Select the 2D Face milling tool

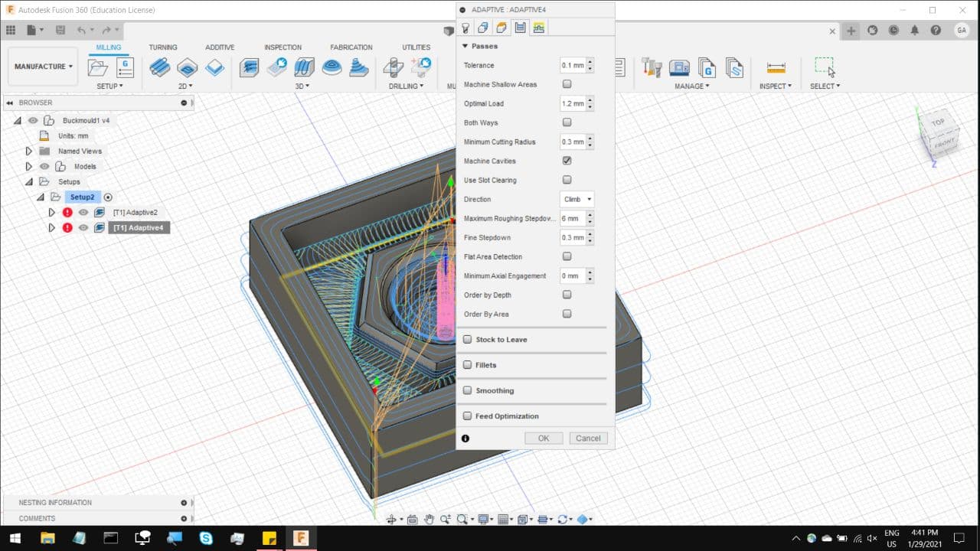click(x=215, y=67)
